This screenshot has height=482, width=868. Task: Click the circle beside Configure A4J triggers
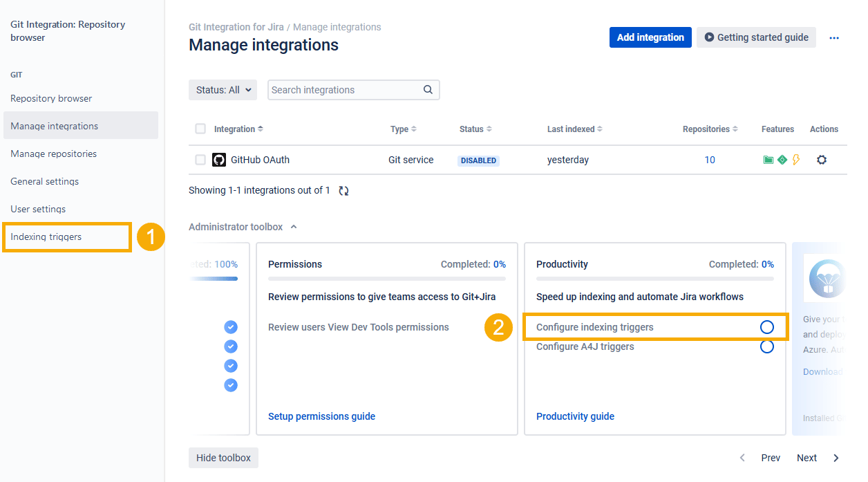point(766,346)
